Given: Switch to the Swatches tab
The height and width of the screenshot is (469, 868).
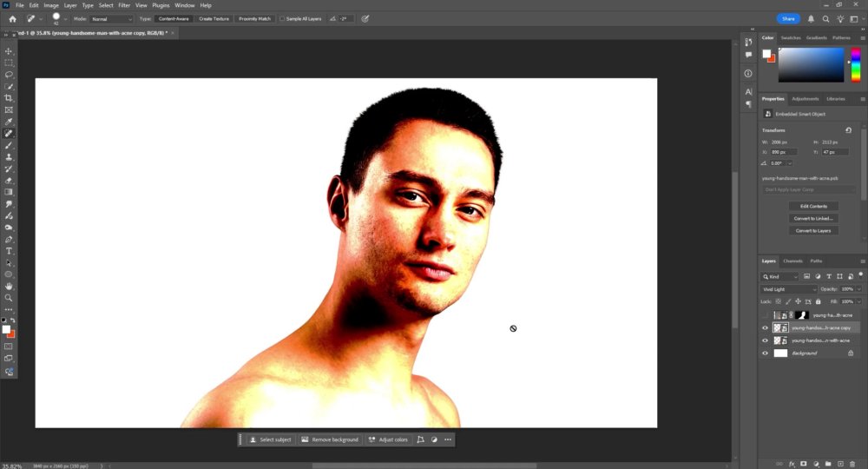Looking at the screenshot, I should 791,37.
